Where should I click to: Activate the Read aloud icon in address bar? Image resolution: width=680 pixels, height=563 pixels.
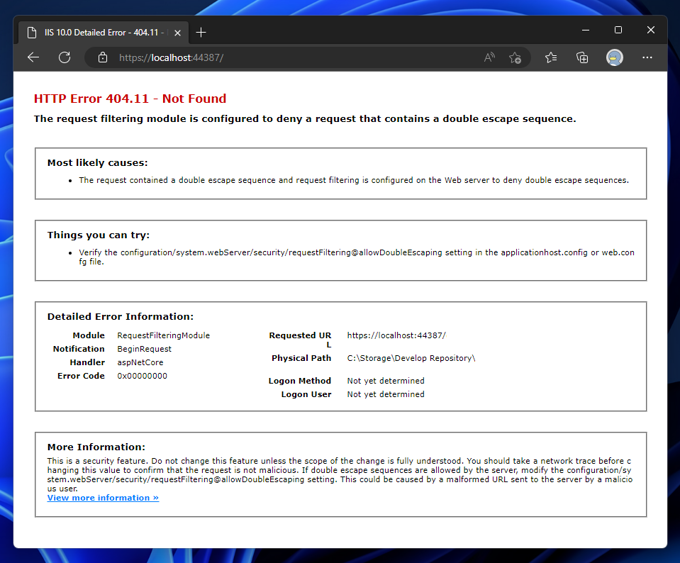point(490,57)
